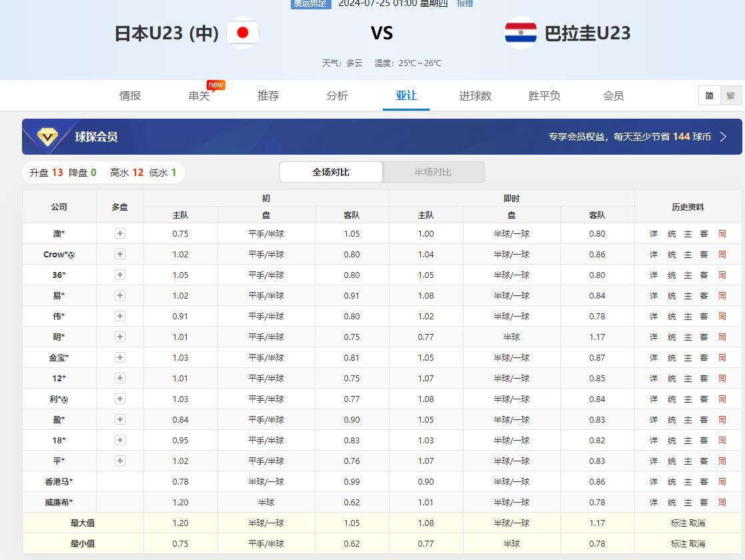Switch to 半场对比 comparison
The image size is (745, 560).
tap(433, 172)
